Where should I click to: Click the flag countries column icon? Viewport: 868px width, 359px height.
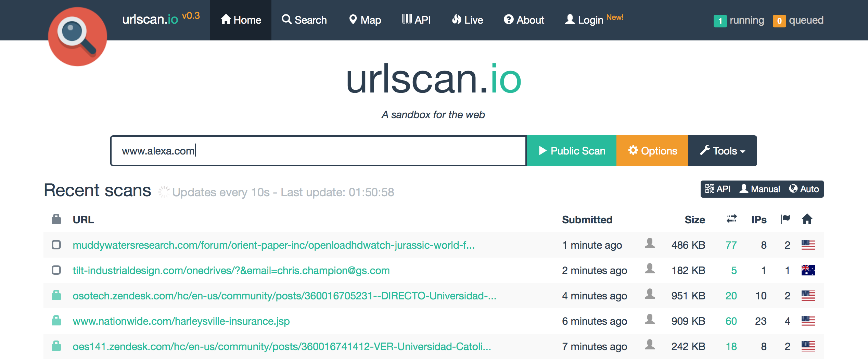(786, 219)
